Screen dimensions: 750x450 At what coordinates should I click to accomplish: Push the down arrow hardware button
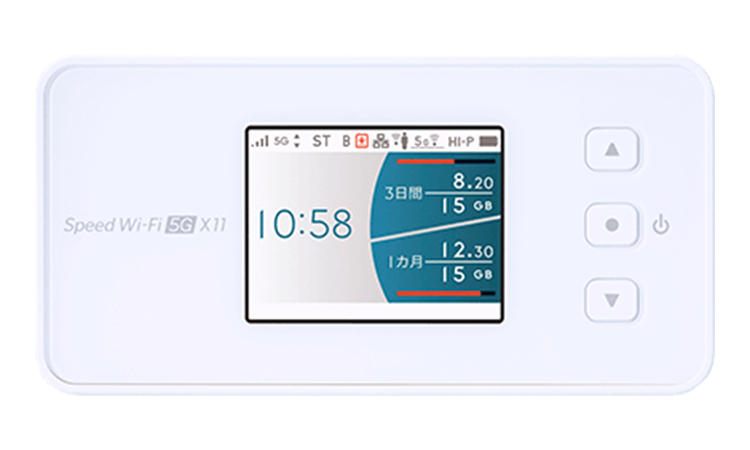pyautogui.click(x=612, y=300)
